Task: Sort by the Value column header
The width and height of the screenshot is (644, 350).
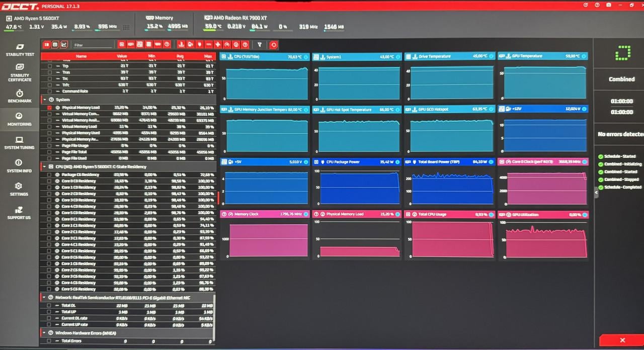Action: 122,56
